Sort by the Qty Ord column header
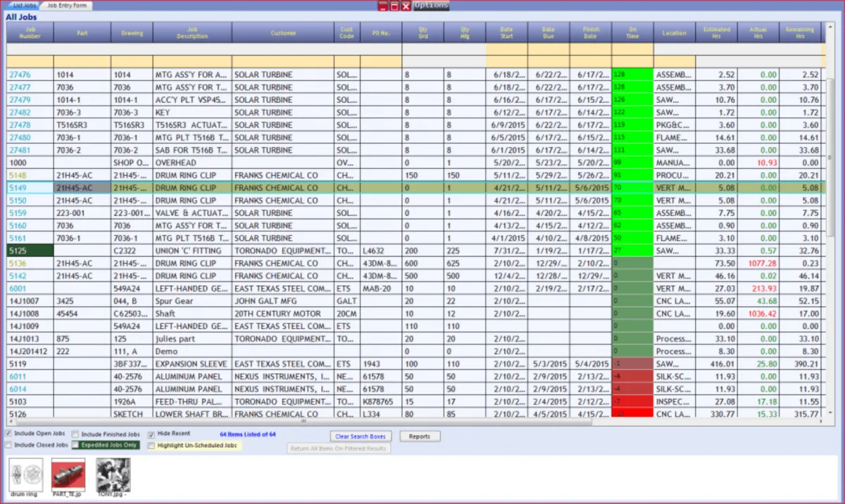The width and height of the screenshot is (845, 504). pyautogui.click(x=423, y=32)
